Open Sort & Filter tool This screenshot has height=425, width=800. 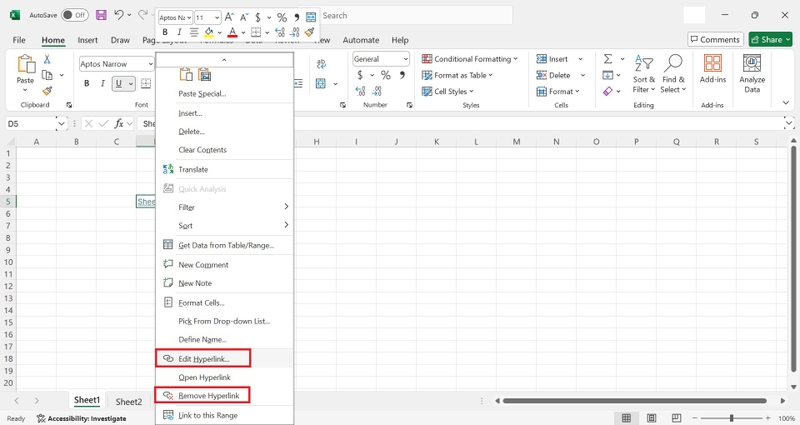[x=643, y=74]
